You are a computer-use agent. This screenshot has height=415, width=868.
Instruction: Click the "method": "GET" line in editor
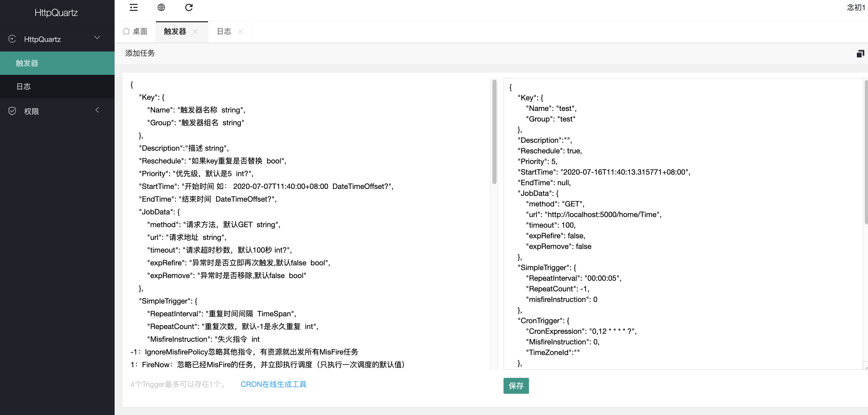[555, 204]
